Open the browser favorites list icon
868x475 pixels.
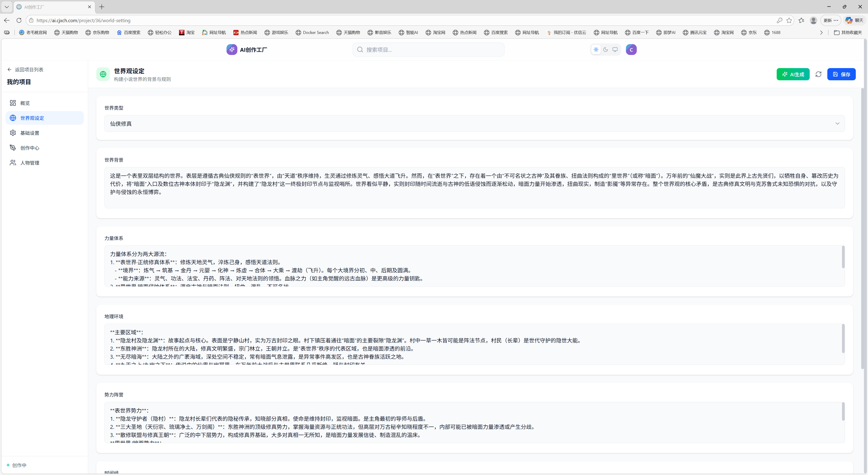click(801, 20)
